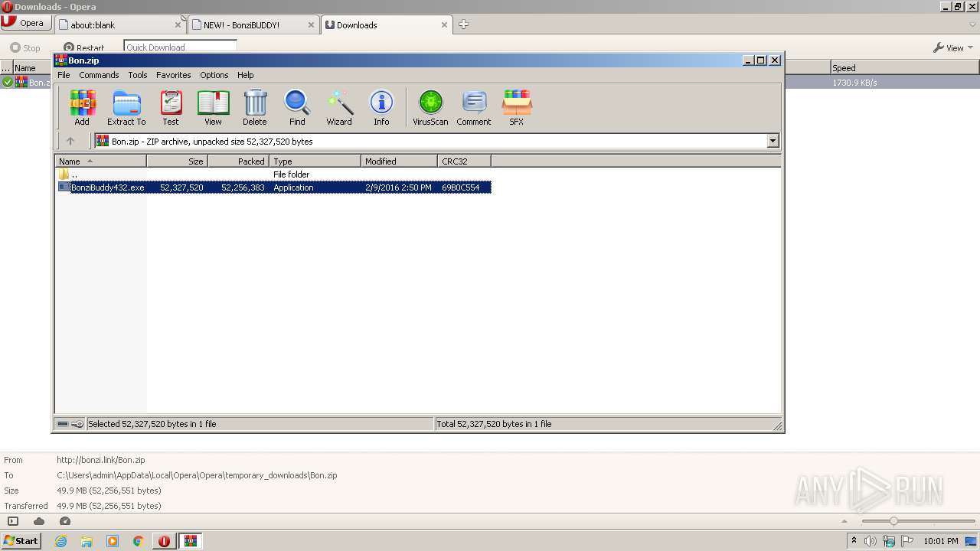Sort by Modified column header

point(400,161)
